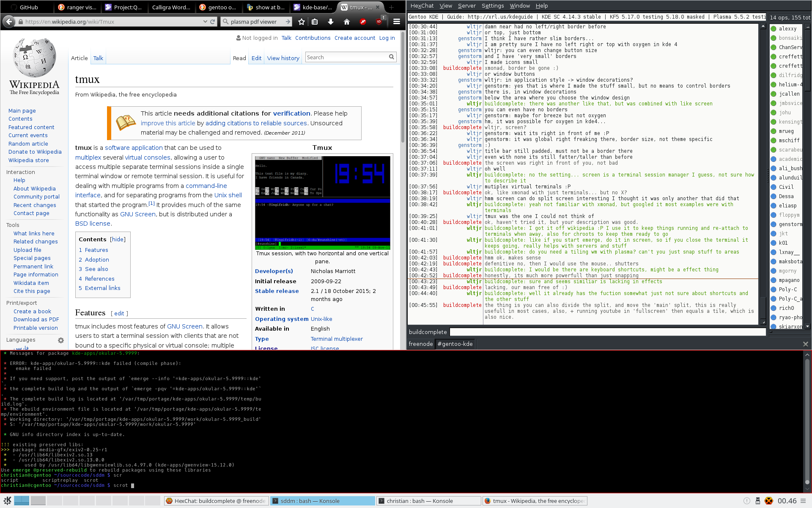Switch to the GitHub browser tab
The width and height of the screenshot is (812, 508).
(x=28, y=7)
